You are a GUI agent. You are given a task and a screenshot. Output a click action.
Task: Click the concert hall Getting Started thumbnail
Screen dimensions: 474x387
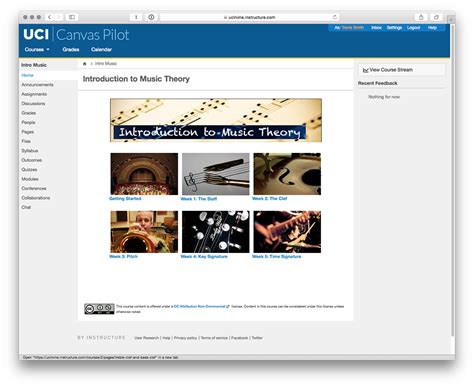pos(144,174)
